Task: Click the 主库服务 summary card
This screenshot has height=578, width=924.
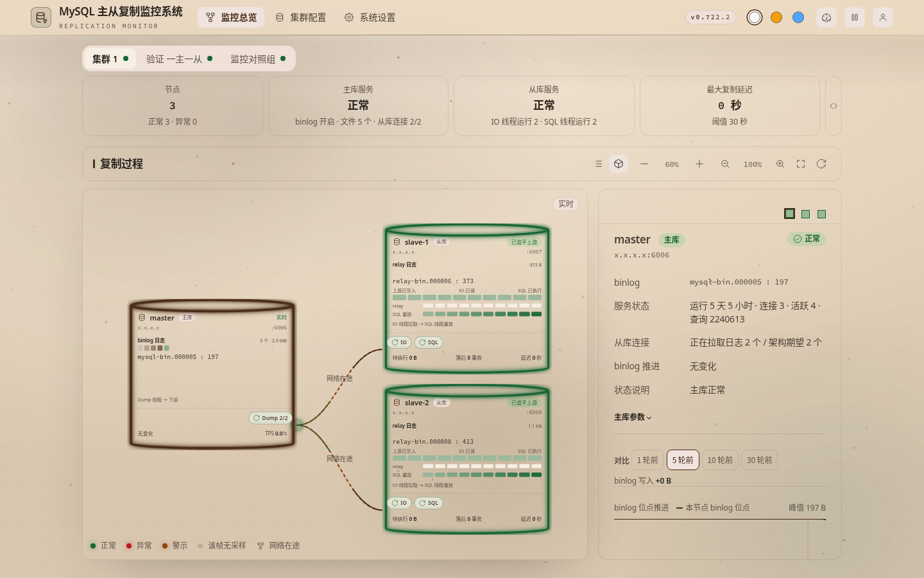Action: click(x=358, y=106)
